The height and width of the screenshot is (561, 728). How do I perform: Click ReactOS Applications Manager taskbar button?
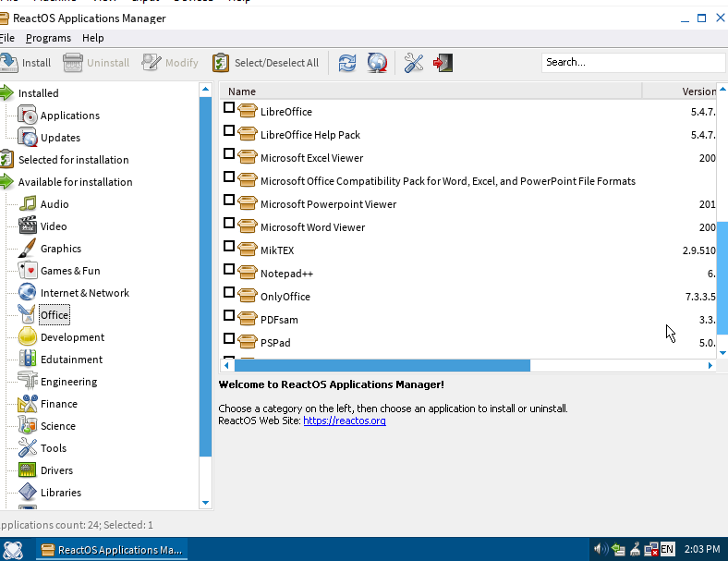[x=112, y=550]
